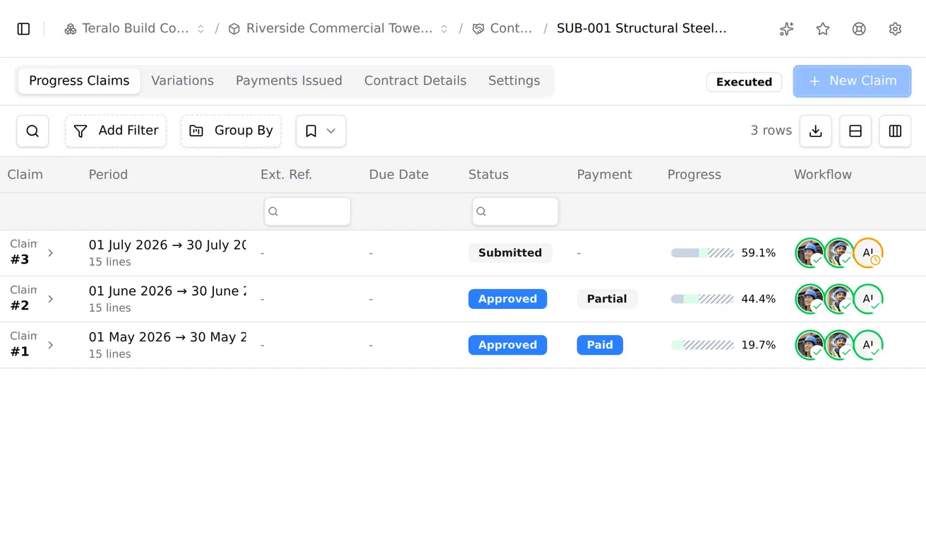Open the settings gear icon
This screenshot has height=560, width=926.
click(x=895, y=29)
